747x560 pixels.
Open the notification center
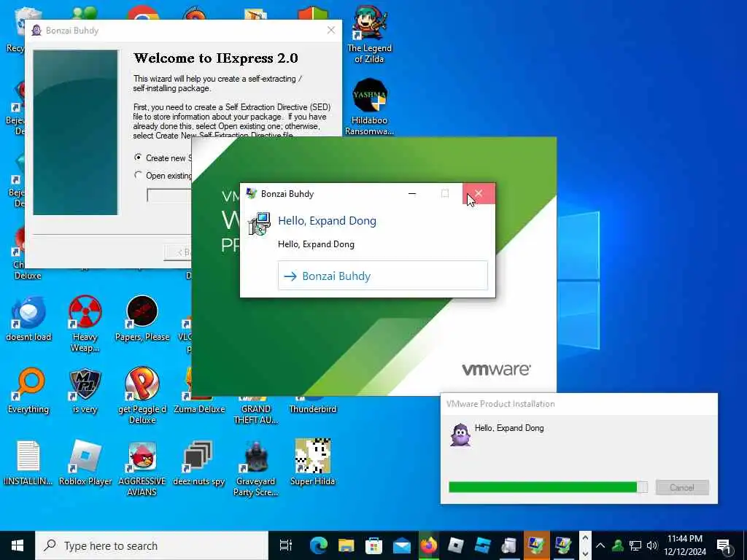coord(724,545)
